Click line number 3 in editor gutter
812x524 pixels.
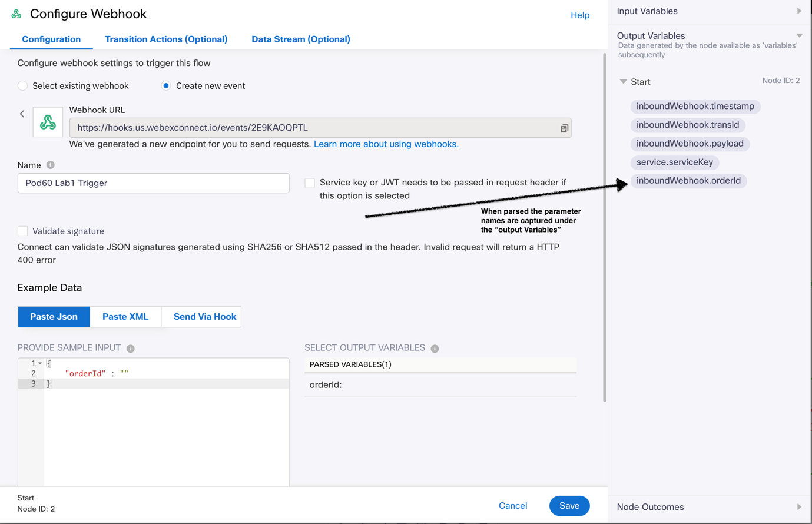coord(34,384)
